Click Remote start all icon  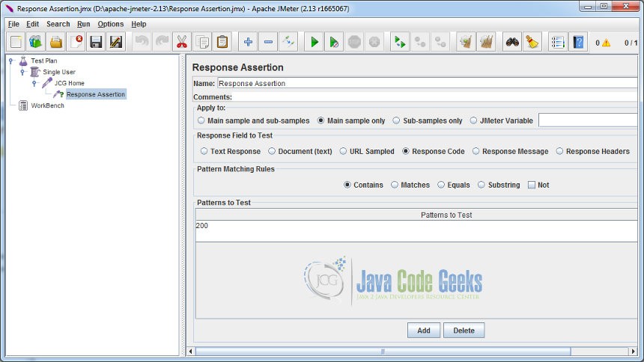pos(400,42)
